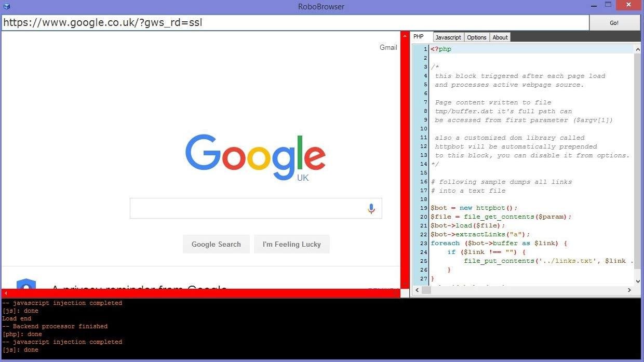Open the Options tab
The image size is (644, 362).
[x=476, y=37]
